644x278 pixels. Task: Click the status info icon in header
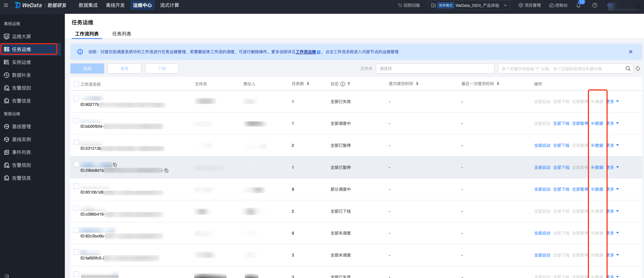tap(343, 84)
